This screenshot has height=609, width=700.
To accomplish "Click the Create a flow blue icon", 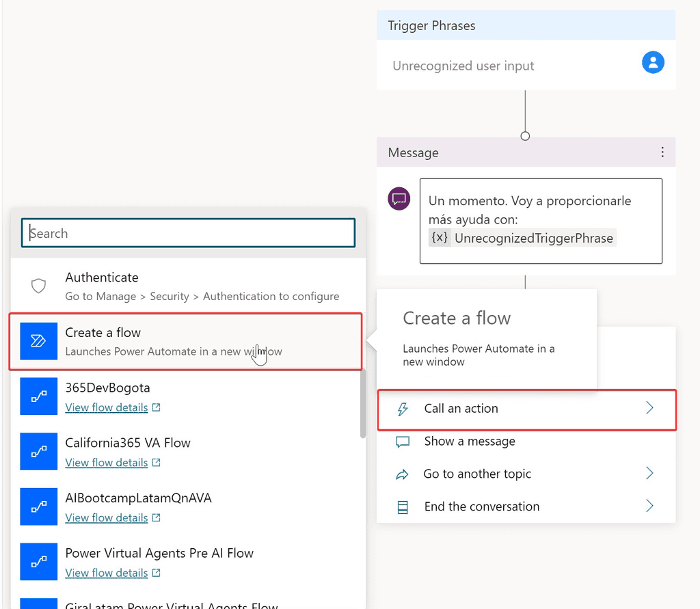I will [x=38, y=341].
